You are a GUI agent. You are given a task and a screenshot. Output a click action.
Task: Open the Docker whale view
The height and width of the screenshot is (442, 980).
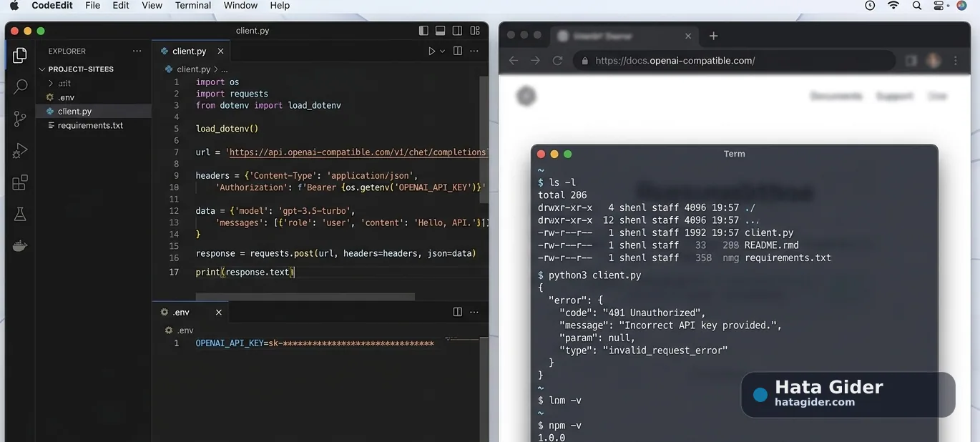coord(20,246)
